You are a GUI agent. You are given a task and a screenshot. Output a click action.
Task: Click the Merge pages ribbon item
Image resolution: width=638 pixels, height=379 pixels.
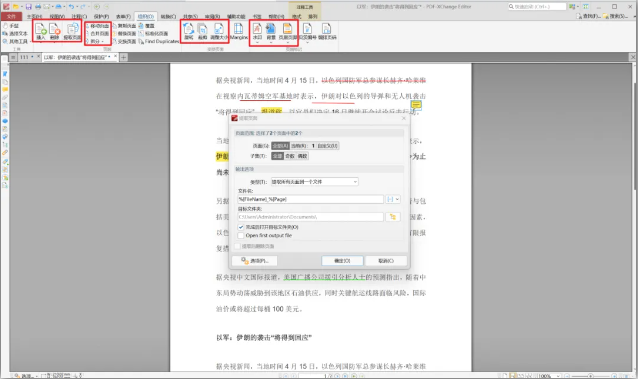click(x=97, y=34)
